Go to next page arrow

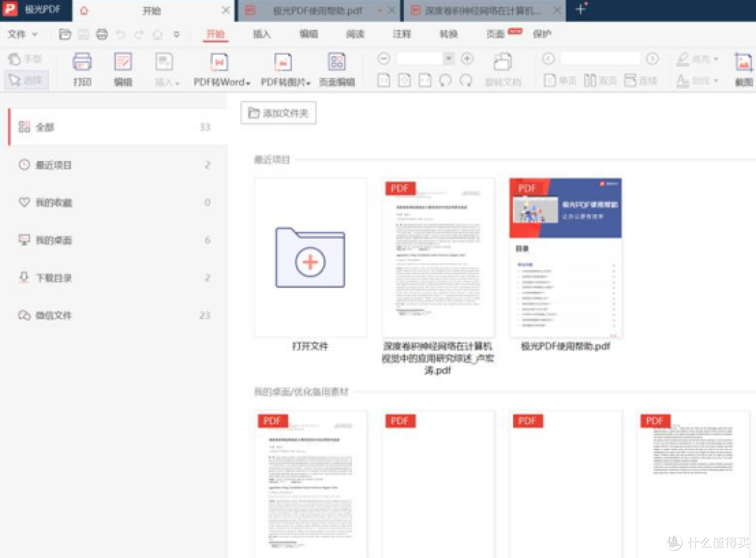(x=652, y=59)
